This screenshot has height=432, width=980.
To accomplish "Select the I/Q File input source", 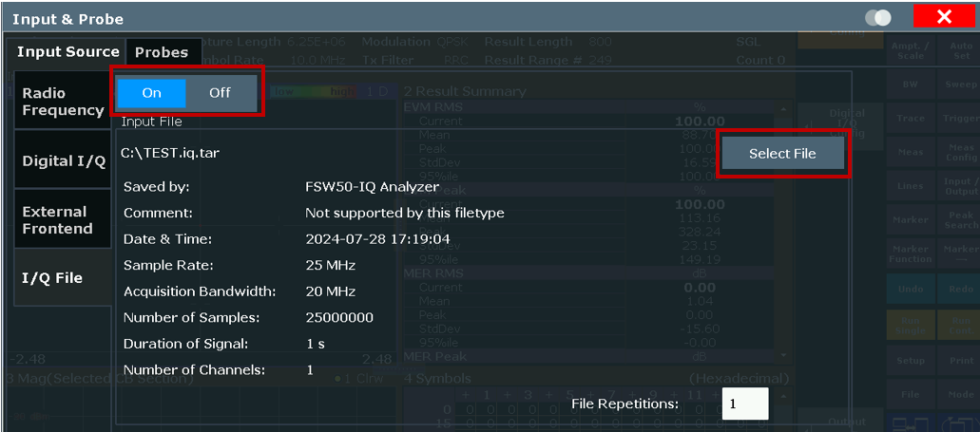I will click(63, 278).
